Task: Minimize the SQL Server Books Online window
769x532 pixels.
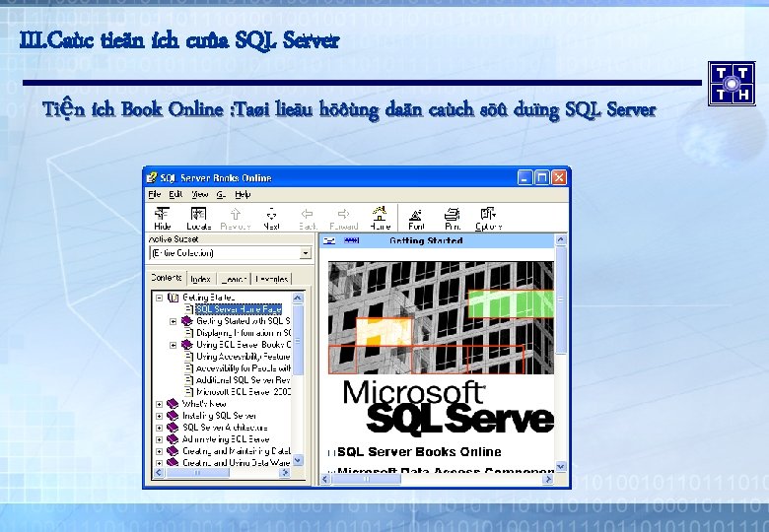Action: (524, 177)
